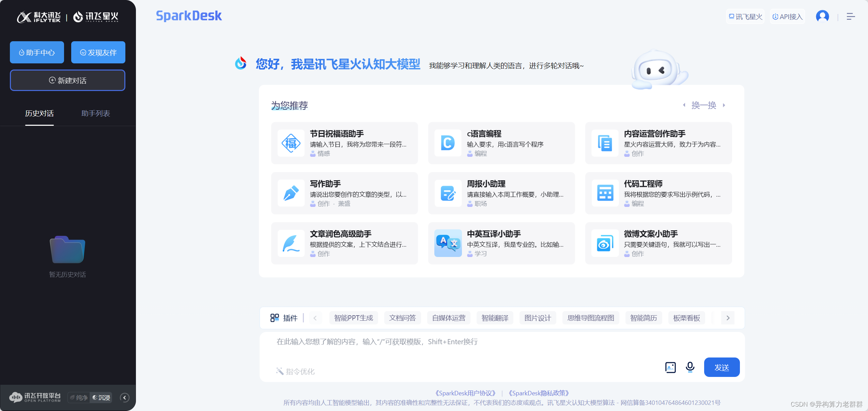This screenshot has height=411, width=868.
Task: Click the 讯飞开放平台 logo
Action: pos(35,397)
